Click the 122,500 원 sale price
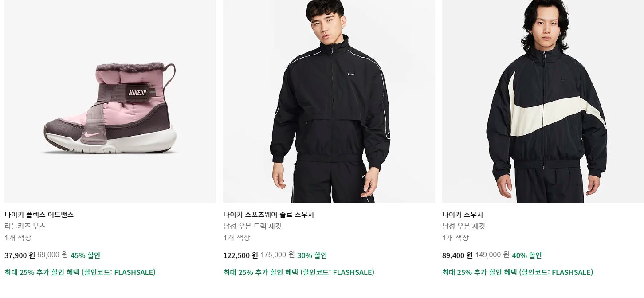Screen dimensions: 644x298 tap(240, 255)
